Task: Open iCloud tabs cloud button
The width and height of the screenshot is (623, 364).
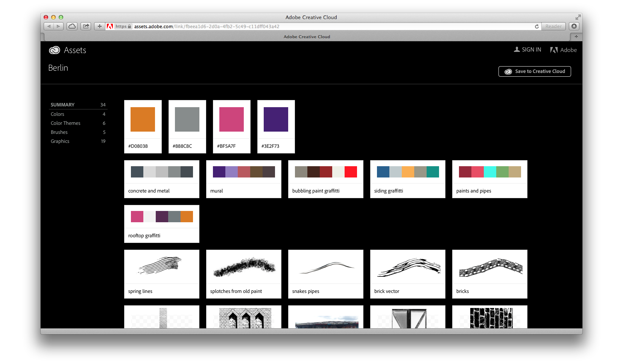Action: click(72, 26)
